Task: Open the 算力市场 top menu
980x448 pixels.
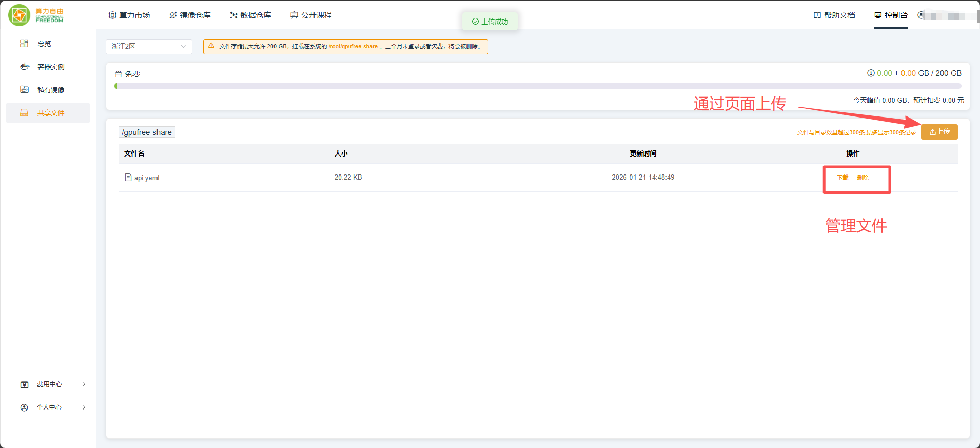Action: (x=129, y=15)
